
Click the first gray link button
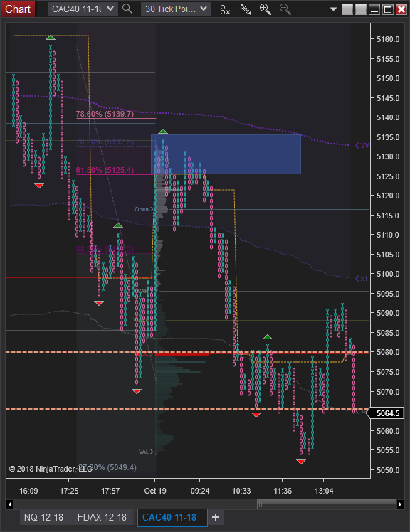347,9
